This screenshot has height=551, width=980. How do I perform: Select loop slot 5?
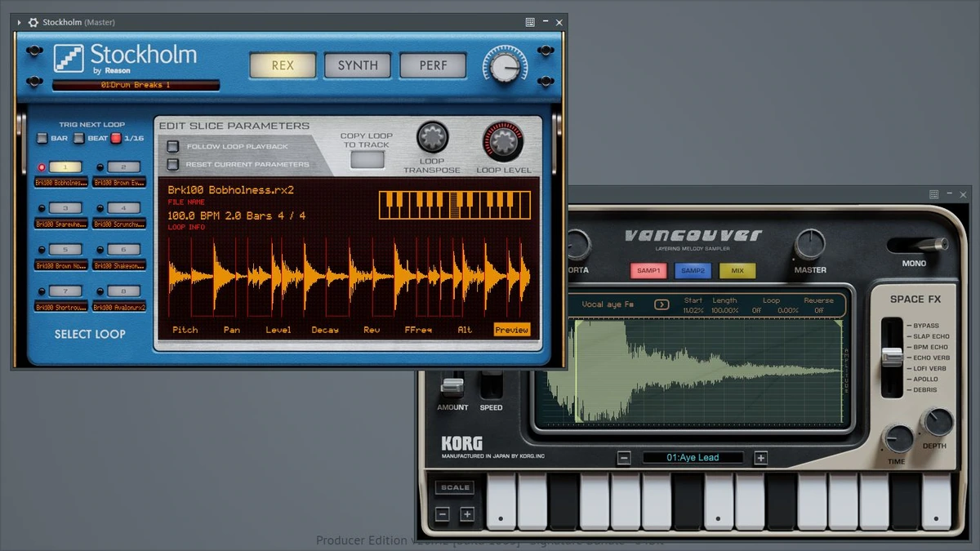pyautogui.click(x=65, y=250)
